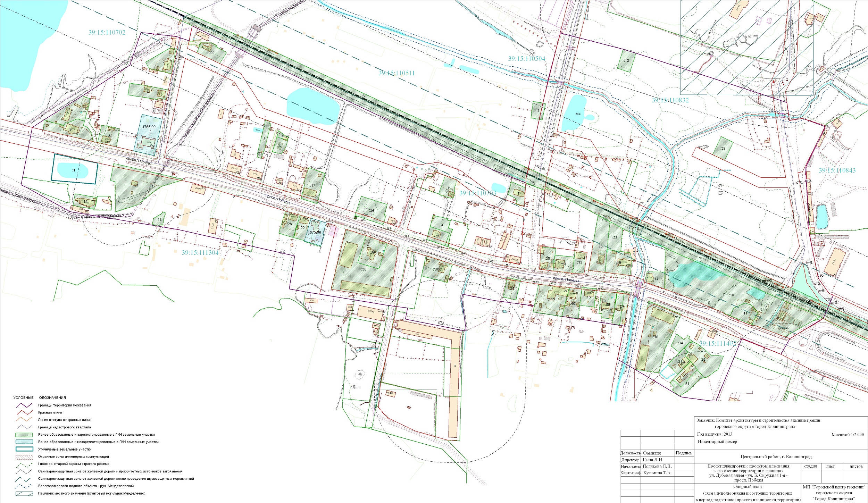Click the cadastral quarter boundary legend symbol
The height and width of the screenshot is (503, 868).
24,427
